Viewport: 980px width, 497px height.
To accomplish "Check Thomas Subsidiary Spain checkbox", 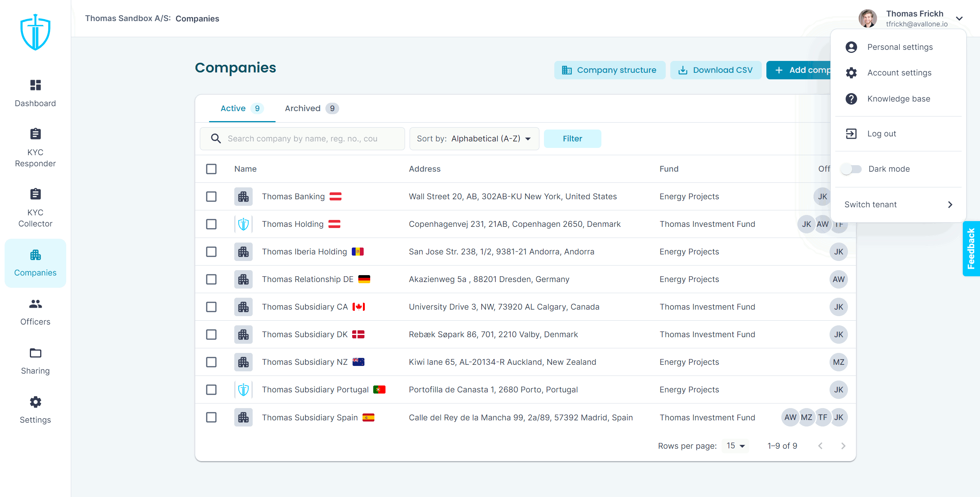I will (211, 417).
